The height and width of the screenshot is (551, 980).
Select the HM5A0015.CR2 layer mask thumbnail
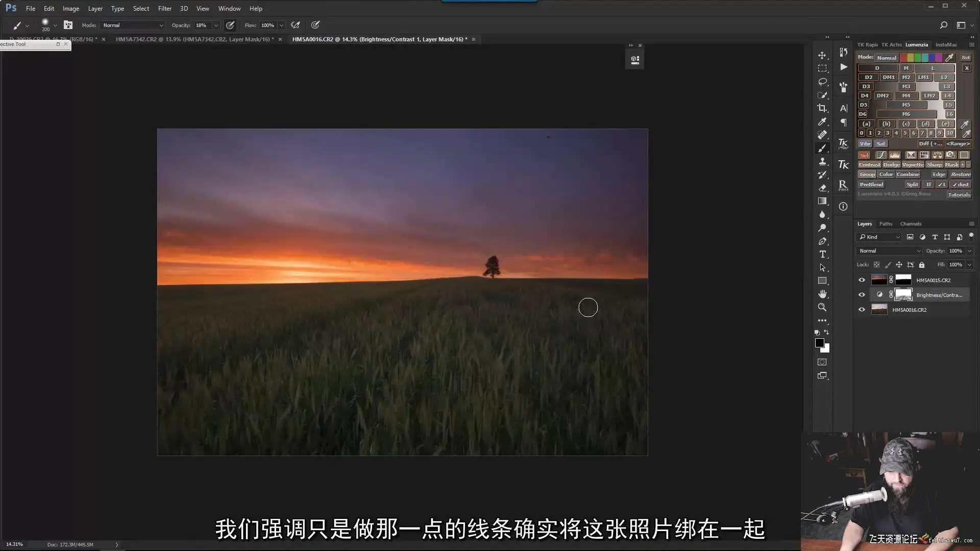tap(903, 280)
